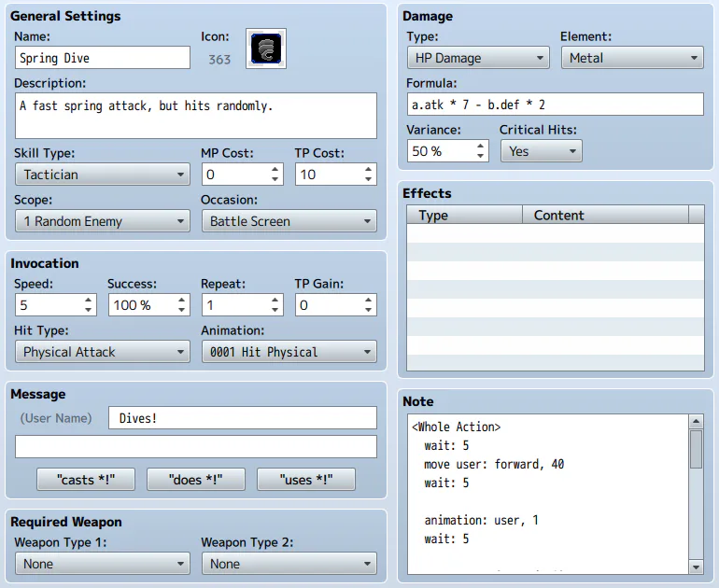Open the Element dropdown showing Metal

(632, 58)
